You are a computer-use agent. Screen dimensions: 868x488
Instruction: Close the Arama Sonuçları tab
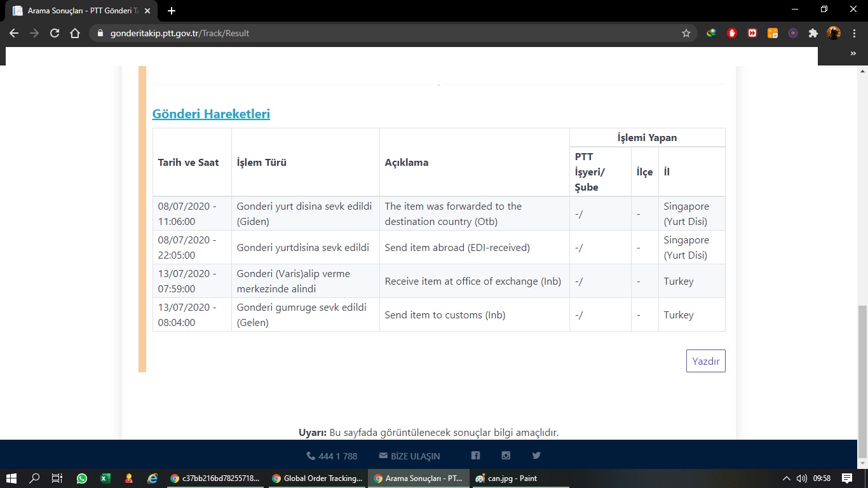point(147,11)
